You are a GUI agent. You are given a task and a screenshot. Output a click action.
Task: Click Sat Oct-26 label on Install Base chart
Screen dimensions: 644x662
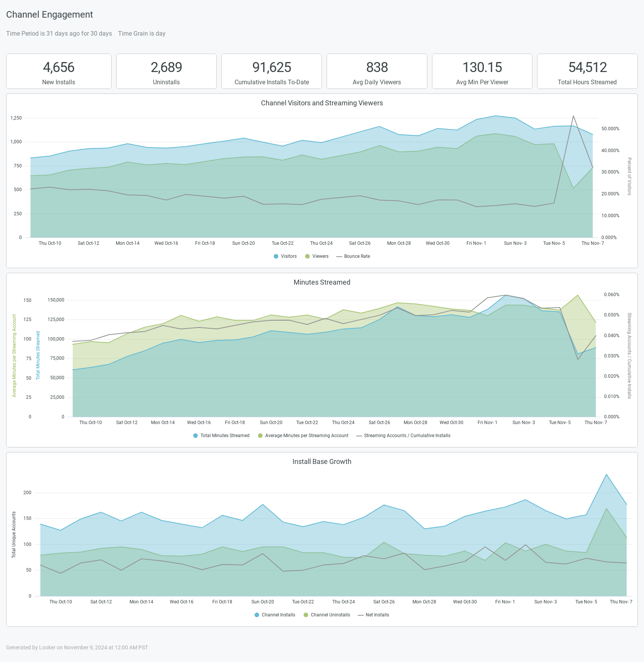tap(384, 602)
